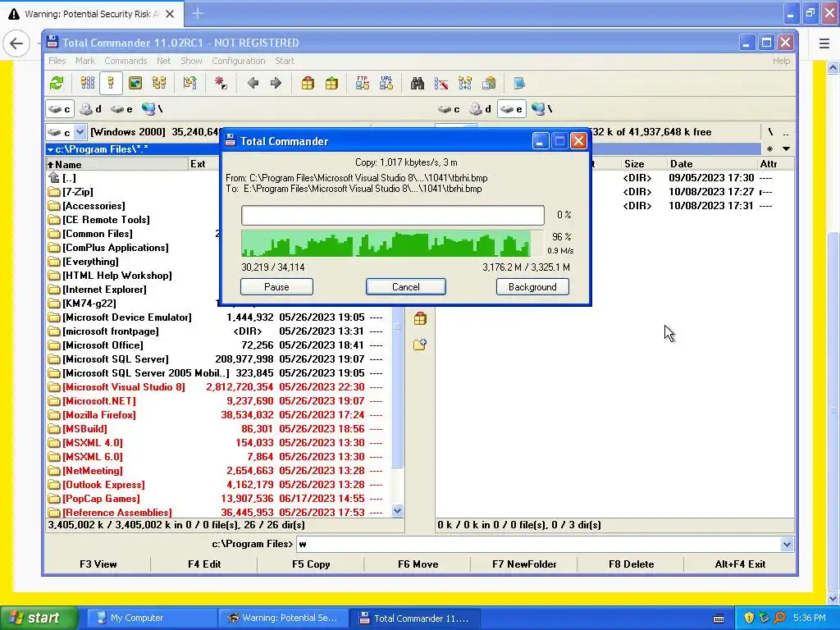Viewport: 840px width, 630px height.
Task: Open the Multi-rename tool icon
Action: [441, 83]
